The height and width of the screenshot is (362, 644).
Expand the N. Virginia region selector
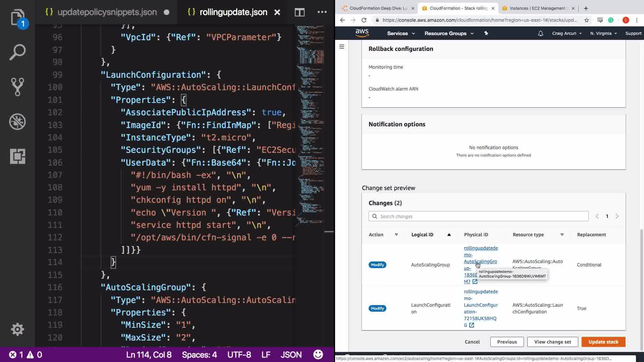pos(603,34)
